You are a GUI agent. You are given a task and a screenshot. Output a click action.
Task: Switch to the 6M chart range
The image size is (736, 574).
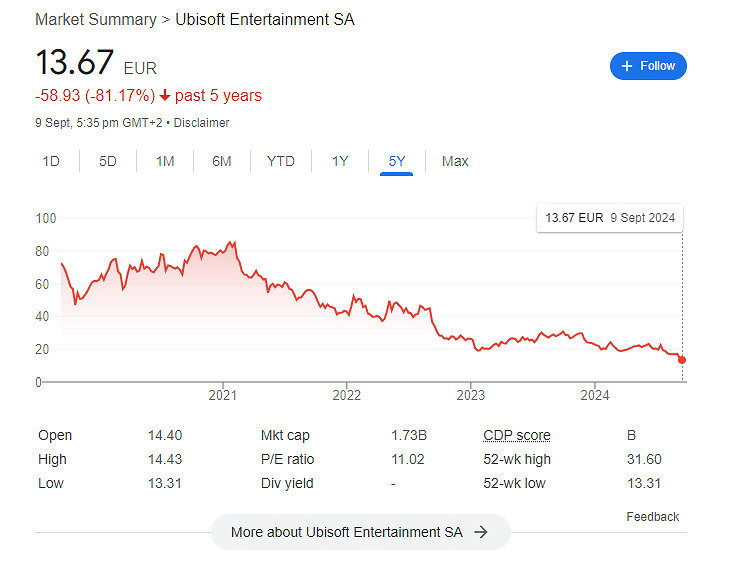pyautogui.click(x=222, y=161)
